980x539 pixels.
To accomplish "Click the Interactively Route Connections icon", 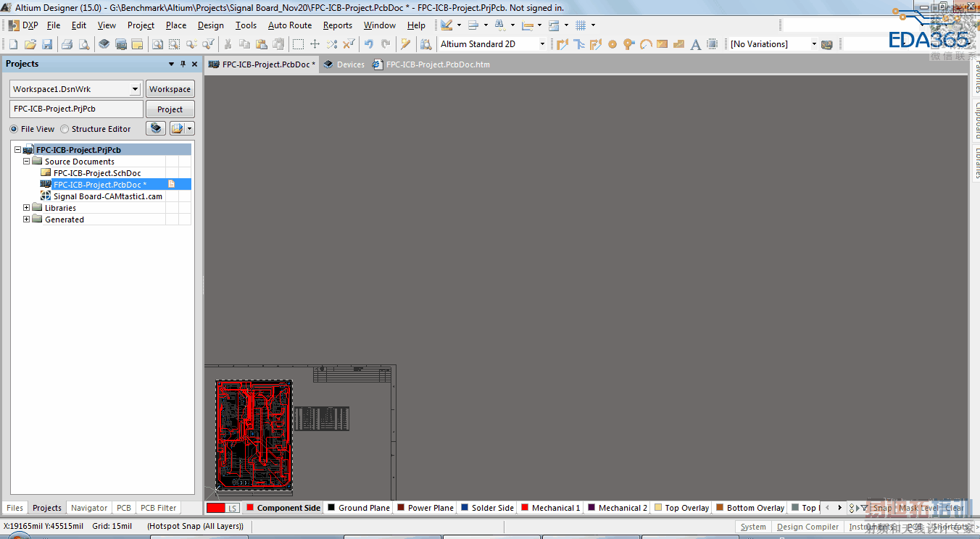I will pyautogui.click(x=562, y=44).
